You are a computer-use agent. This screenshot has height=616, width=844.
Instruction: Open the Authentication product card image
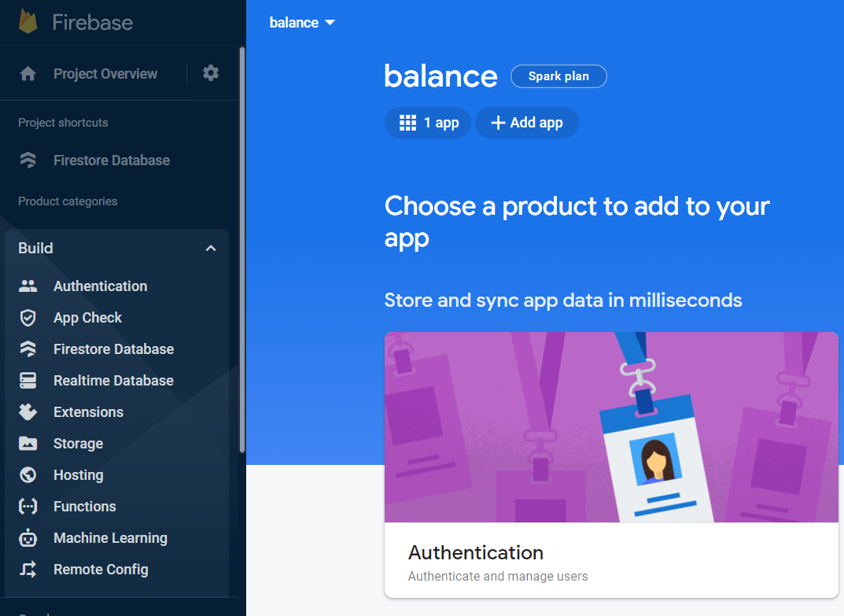pos(611,427)
